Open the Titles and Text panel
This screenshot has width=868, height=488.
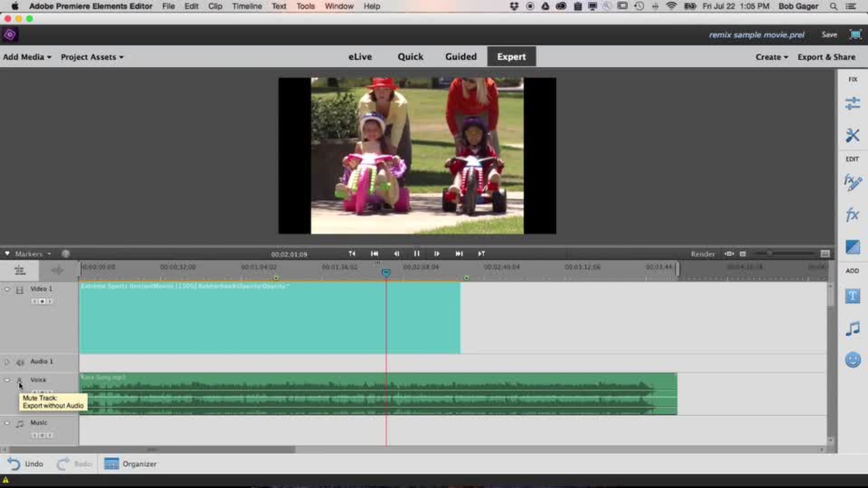(852, 296)
